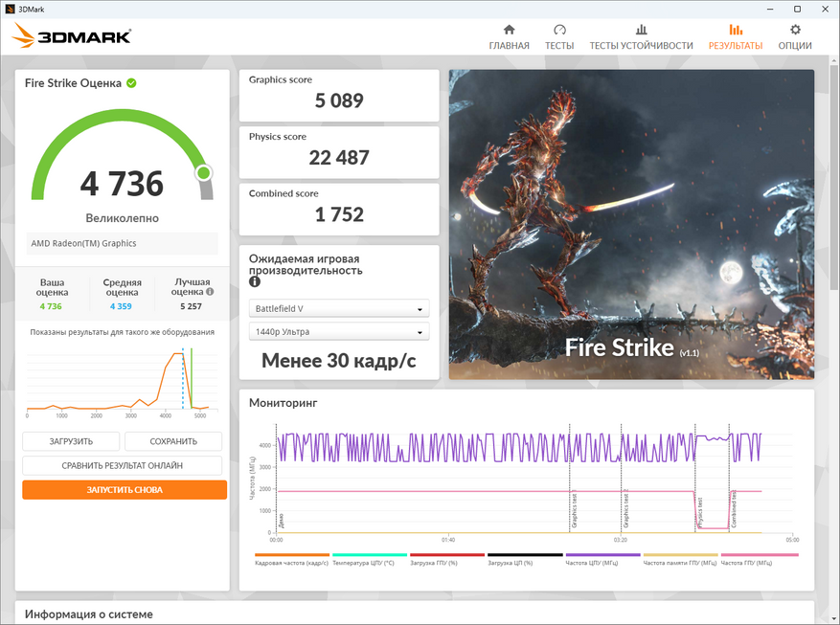Screen dimensions: 840x625
Task: Expand Информация о системе section
Action: click(x=89, y=614)
